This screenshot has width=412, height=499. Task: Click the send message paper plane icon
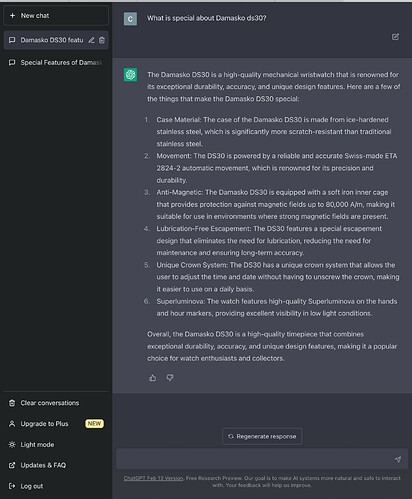click(x=398, y=459)
